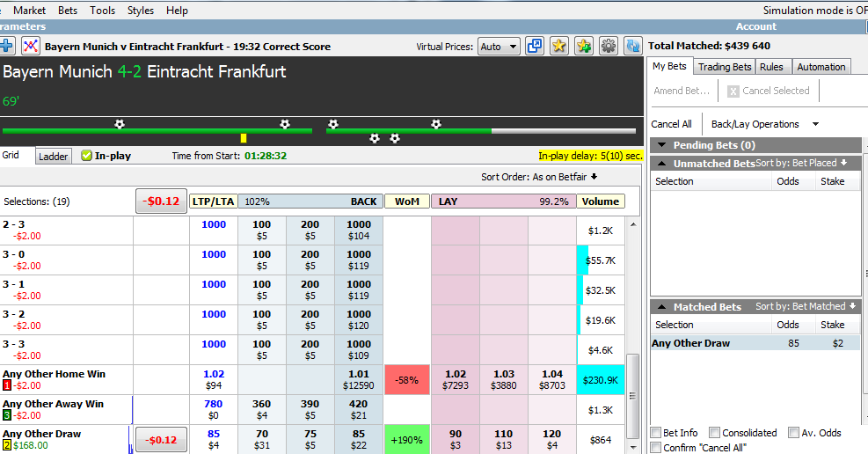Back Any Other Draw at 85 ($22)
Viewport: 868px width, 454px height.
pyautogui.click(x=359, y=440)
